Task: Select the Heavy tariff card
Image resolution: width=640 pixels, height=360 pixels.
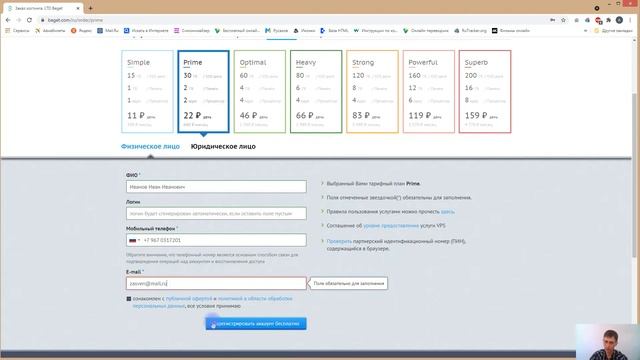Action: [316, 91]
